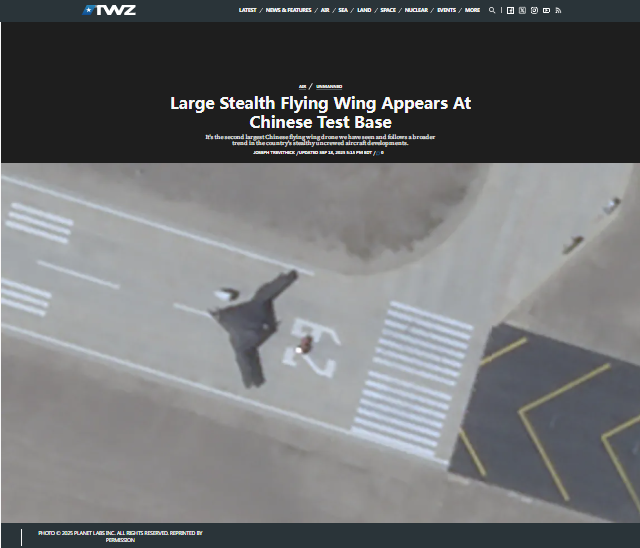The height and width of the screenshot is (548, 640).
Task: Open the search magnifier icon
Action: pos(492,10)
